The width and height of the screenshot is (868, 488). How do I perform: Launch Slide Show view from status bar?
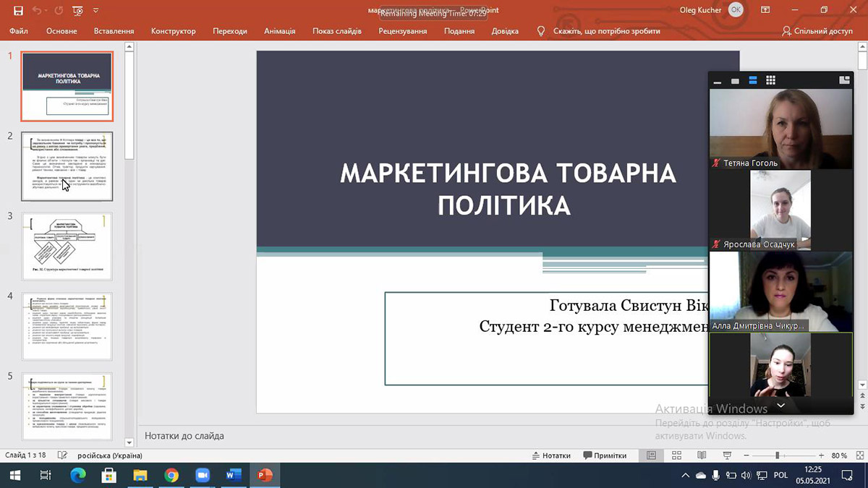pos(726,455)
